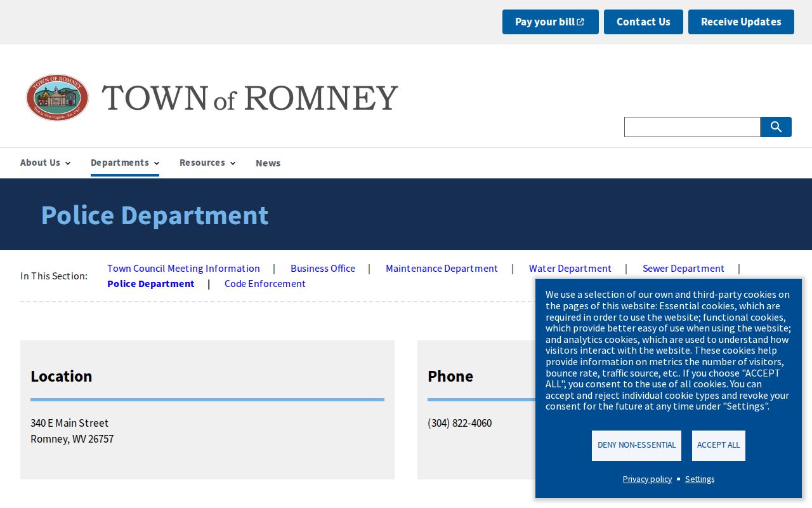Click the phone number (304) 822-4060
Screen dimensions: 812x508
coord(460,423)
